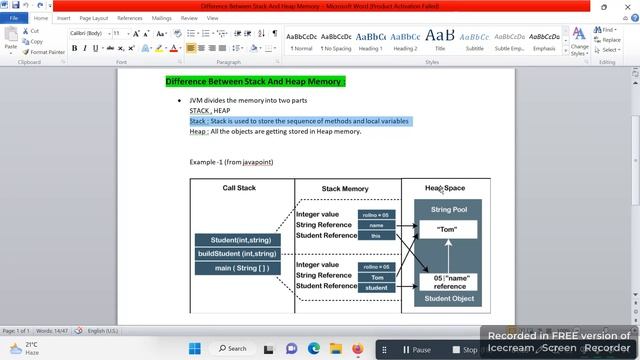Switch to the References tab
This screenshot has height=360, width=640.
coord(130,18)
